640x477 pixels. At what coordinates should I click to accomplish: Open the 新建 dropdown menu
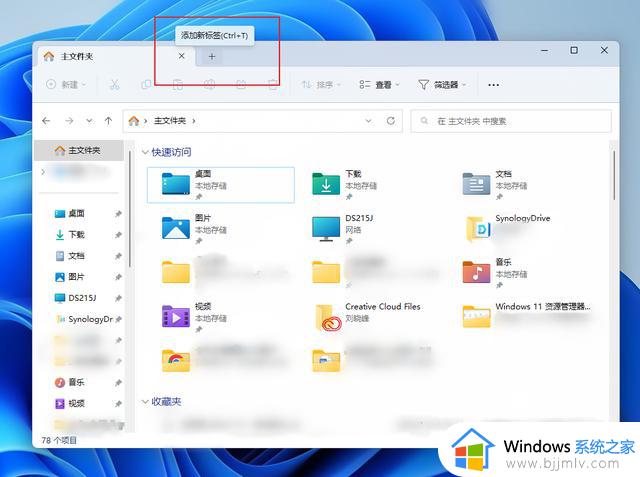(x=66, y=84)
